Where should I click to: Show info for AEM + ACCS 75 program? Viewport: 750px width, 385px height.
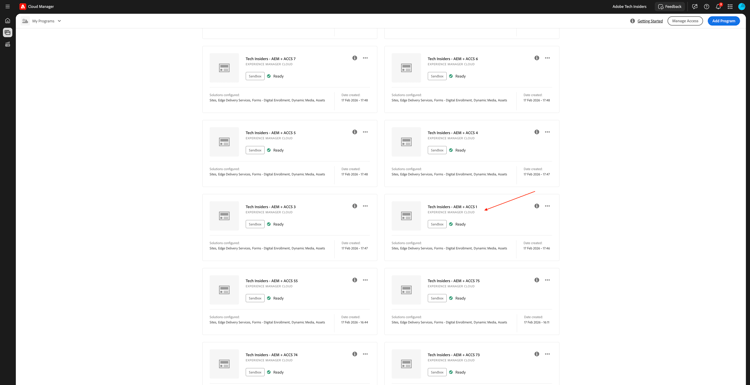[537, 280]
